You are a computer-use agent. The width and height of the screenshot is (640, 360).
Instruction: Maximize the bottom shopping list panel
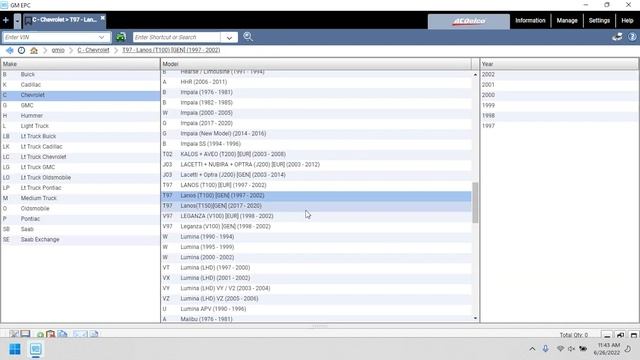pyautogui.click(x=633, y=335)
